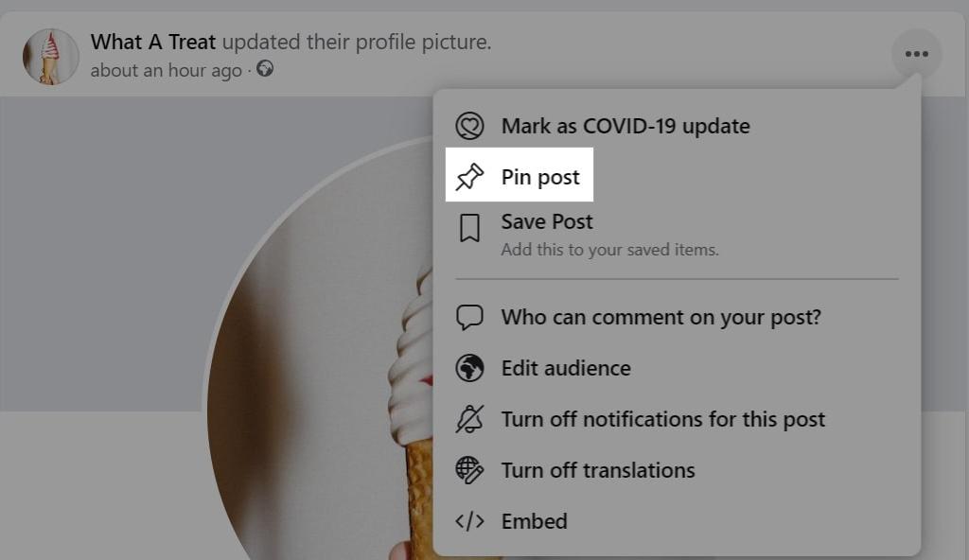Click the globe icon beside Edit audience
Screen dimensions: 969x560
pyautogui.click(x=469, y=368)
